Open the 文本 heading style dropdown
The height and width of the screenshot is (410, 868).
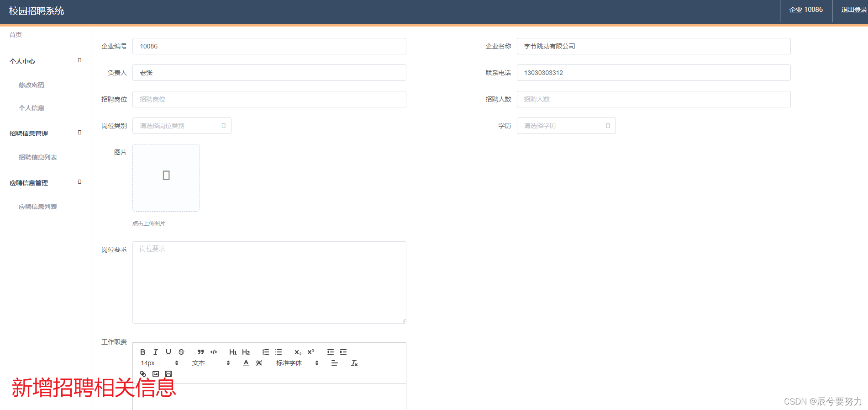[x=211, y=363]
